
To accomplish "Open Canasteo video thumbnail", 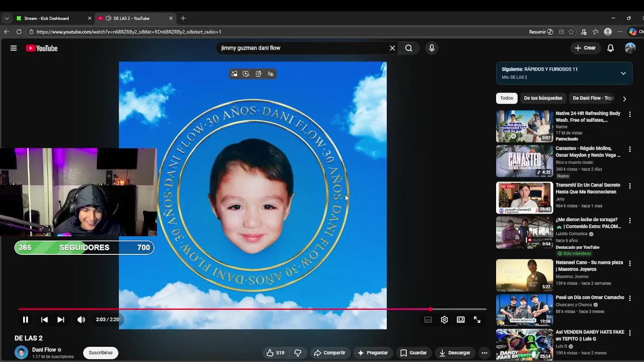I will click(x=524, y=161).
